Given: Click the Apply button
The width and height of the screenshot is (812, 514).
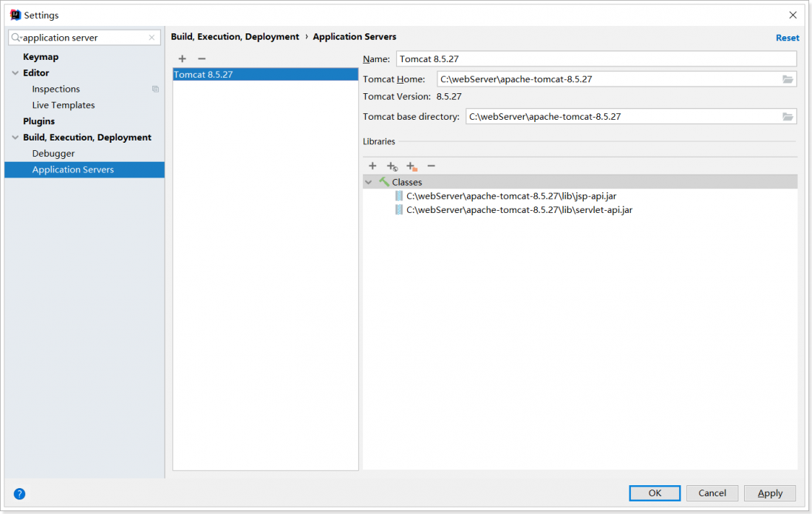Looking at the screenshot, I should (769, 493).
